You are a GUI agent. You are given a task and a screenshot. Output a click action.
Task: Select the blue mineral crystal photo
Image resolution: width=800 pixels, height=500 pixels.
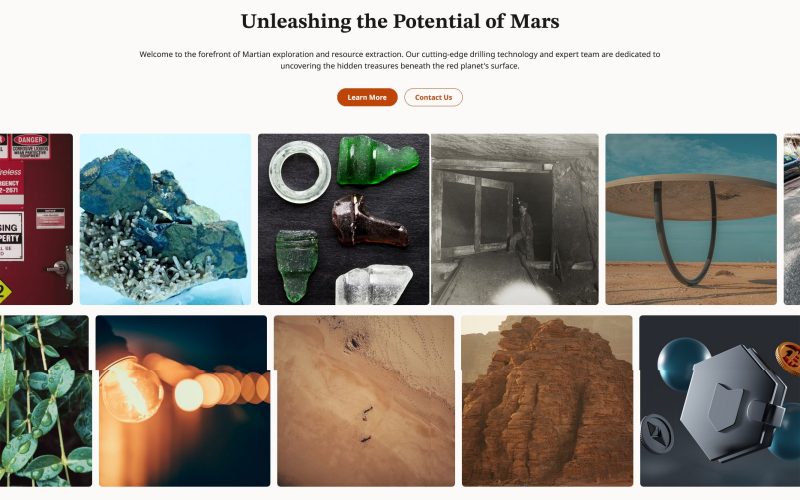click(x=165, y=219)
